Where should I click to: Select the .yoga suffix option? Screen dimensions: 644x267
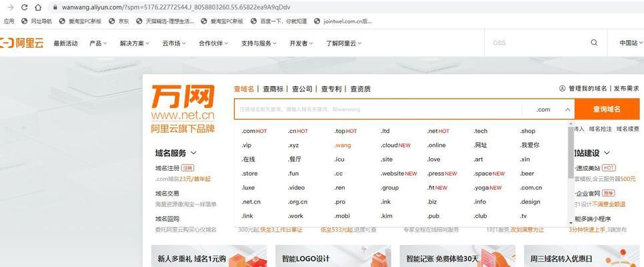(x=487, y=188)
